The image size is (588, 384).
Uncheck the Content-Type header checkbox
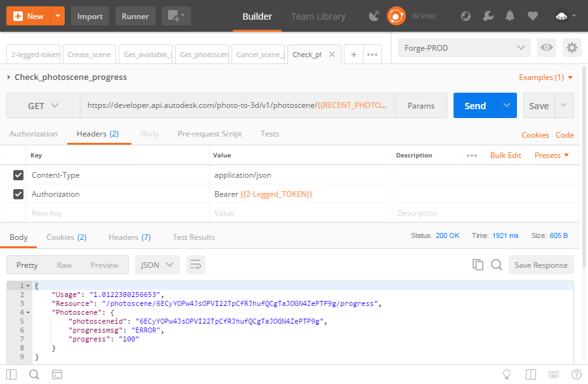18,175
